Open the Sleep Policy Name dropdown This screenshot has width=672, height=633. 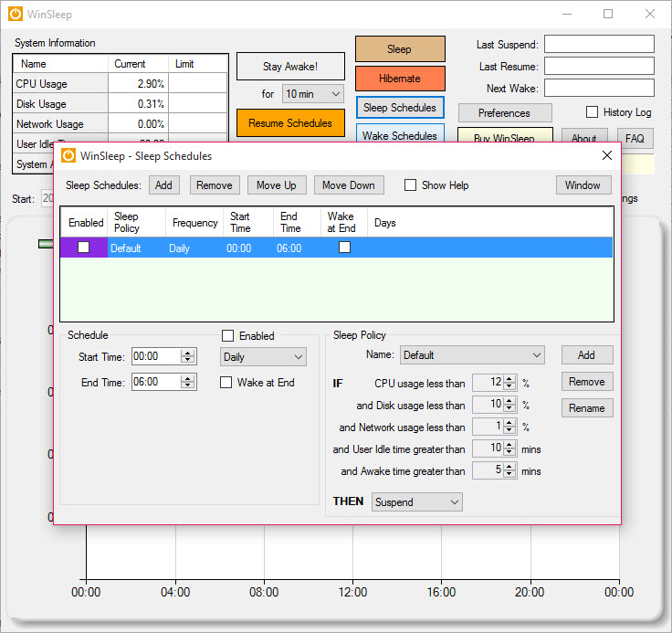472,355
